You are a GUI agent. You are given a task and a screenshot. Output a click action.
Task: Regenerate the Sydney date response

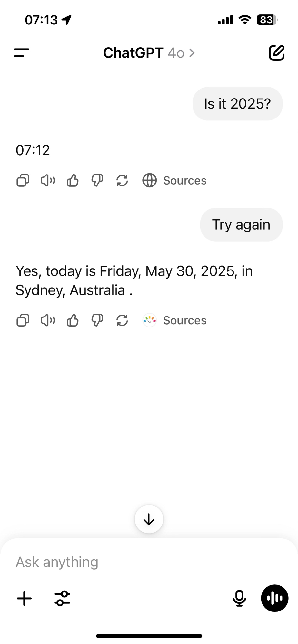tap(122, 320)
